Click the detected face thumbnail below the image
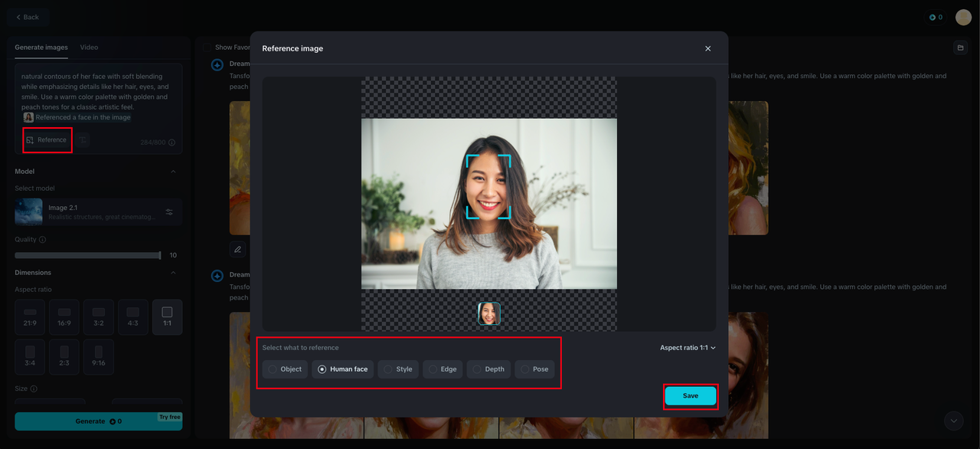Image resolution: width=980 pixels, height=449 pixels. tap(489, 313)
